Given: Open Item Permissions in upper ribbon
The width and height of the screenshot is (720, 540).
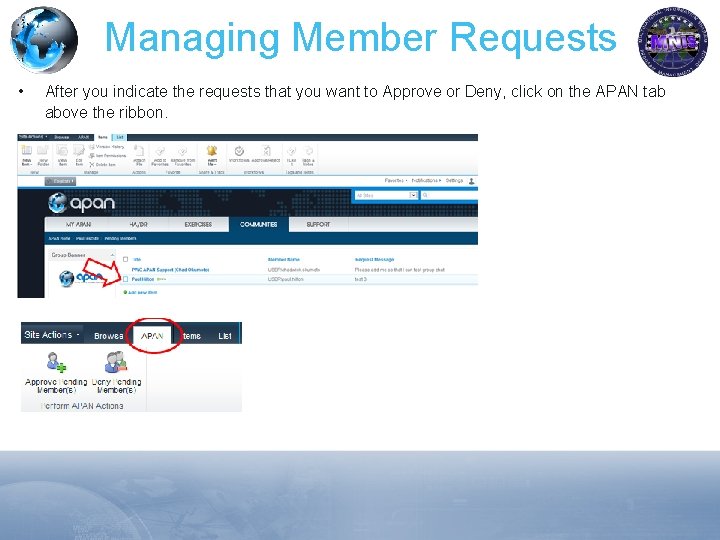Looking at the screenshot, I should [x=107, y=156].
